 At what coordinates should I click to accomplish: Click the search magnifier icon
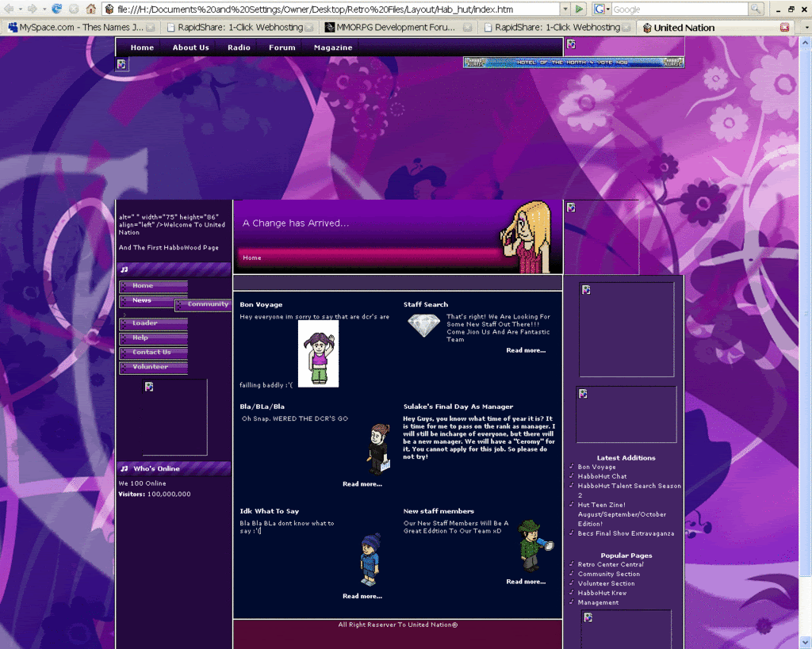[x=756, y=9]
